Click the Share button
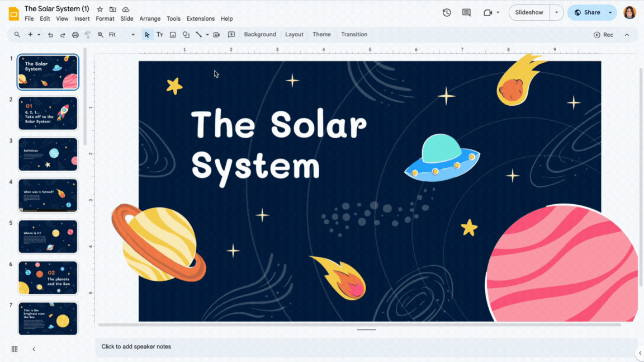 click(x=587, y=13)
